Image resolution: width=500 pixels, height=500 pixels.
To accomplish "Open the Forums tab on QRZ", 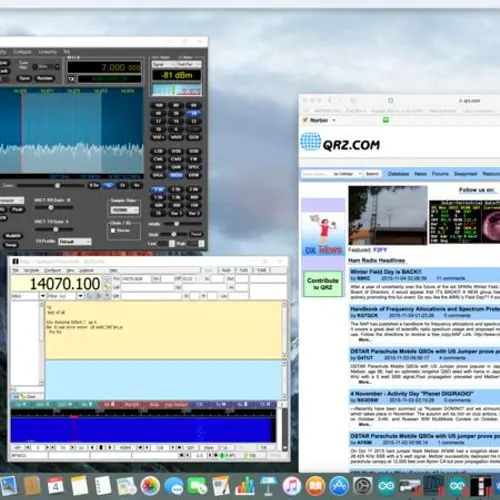I will pos(440,174).
